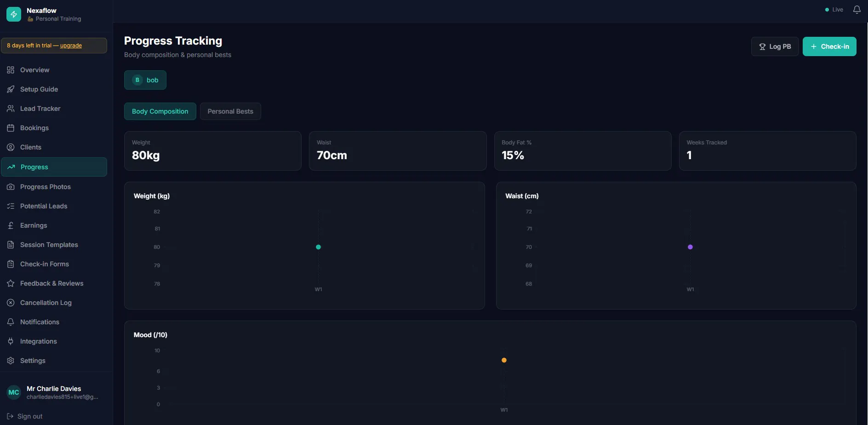This screenshot has height=425, width=868.
Task: Switch to the Personal Bests tab
Action: [x=230, y=111]
